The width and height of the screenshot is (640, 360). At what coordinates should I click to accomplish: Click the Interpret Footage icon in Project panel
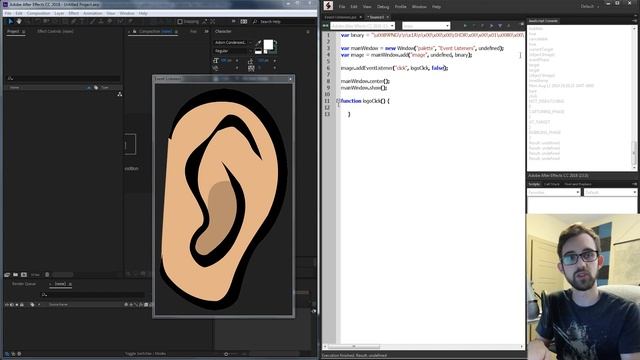[7, 275]
